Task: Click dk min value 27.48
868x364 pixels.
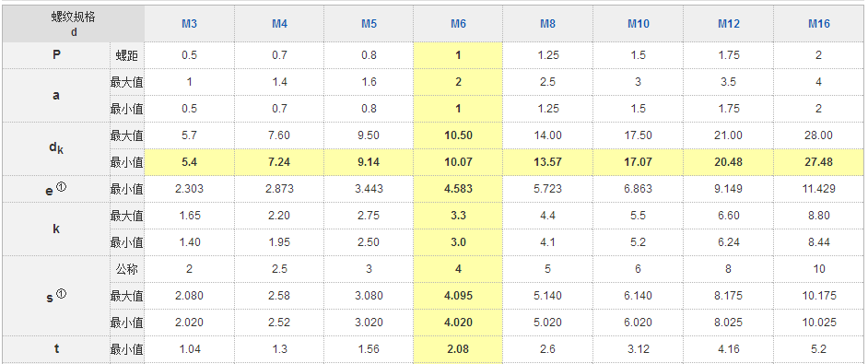Action: [819, 162]
